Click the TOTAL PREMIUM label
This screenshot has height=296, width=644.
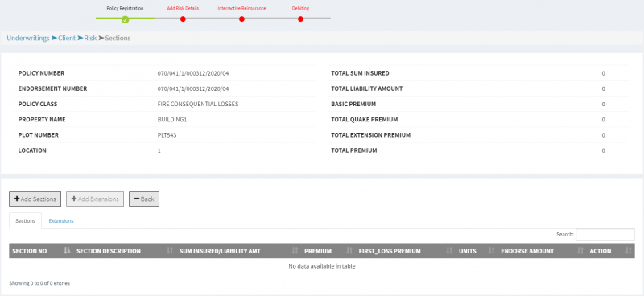354,150
